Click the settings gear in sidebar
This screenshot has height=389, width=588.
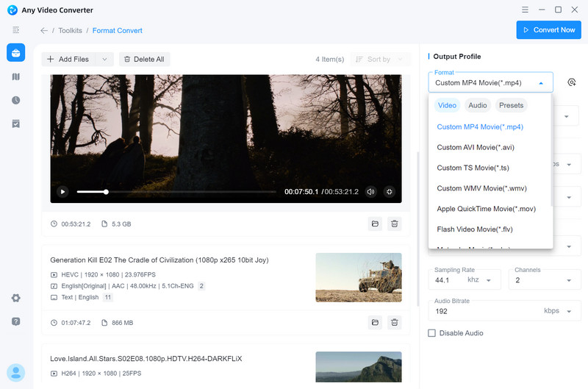click(15, 298)
